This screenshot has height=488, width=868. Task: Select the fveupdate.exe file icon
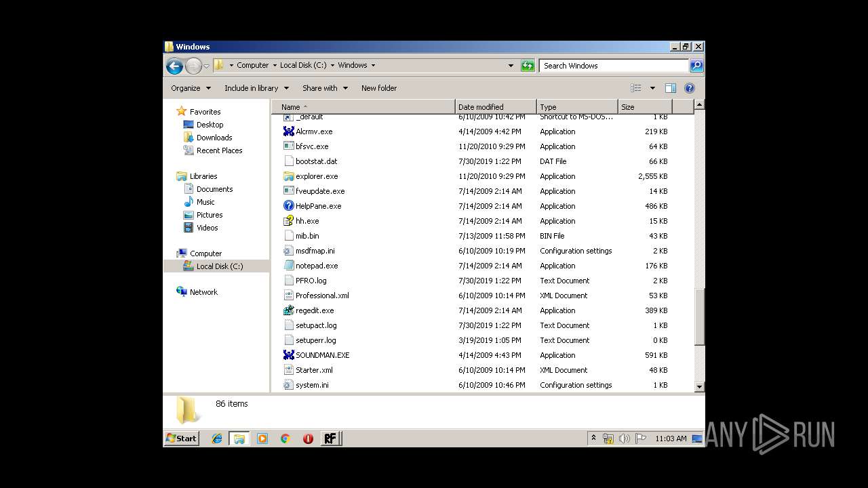tap(289, 191)
